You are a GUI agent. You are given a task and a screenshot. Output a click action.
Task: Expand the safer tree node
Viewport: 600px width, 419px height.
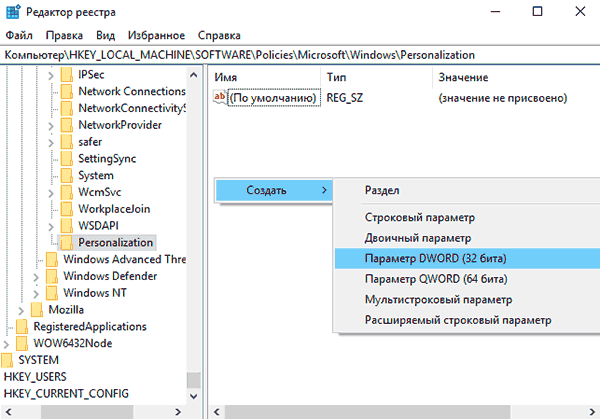pos(51,143)
